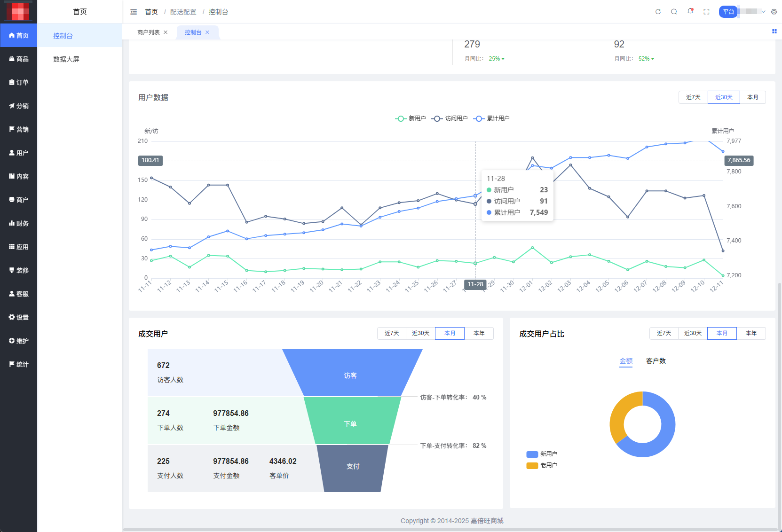Click the hamburger menu collapse icon
The height and width of the screenshot is (532, 782).
pos(134,12)
